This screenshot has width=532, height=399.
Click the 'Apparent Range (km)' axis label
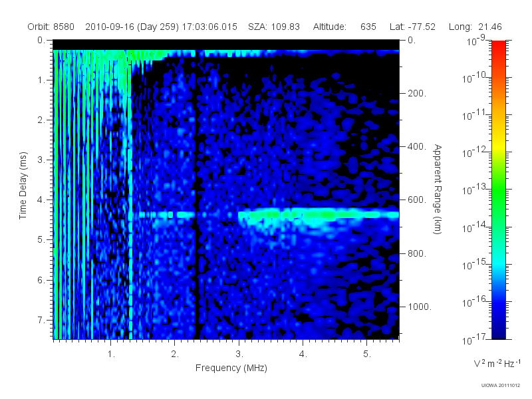coord(438,189)
